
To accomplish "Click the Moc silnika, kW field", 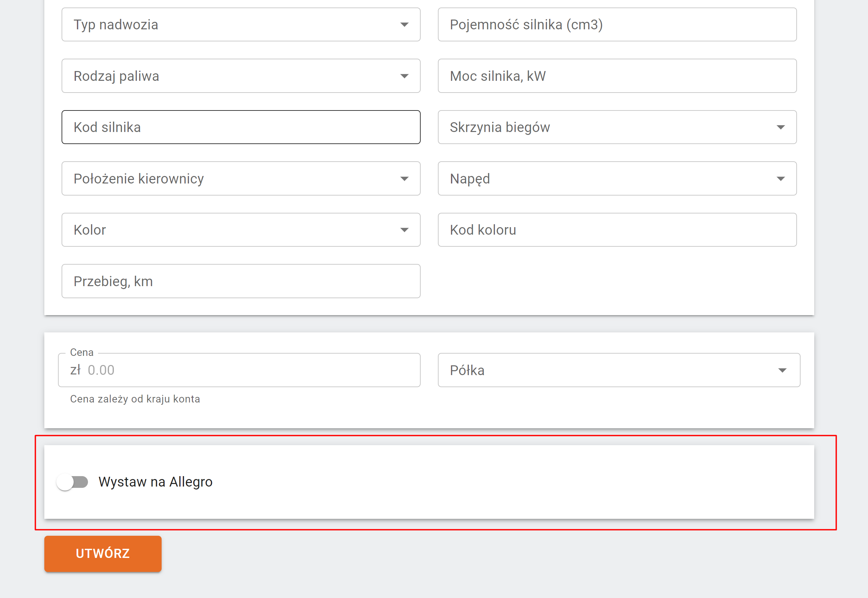I will 617,76.
